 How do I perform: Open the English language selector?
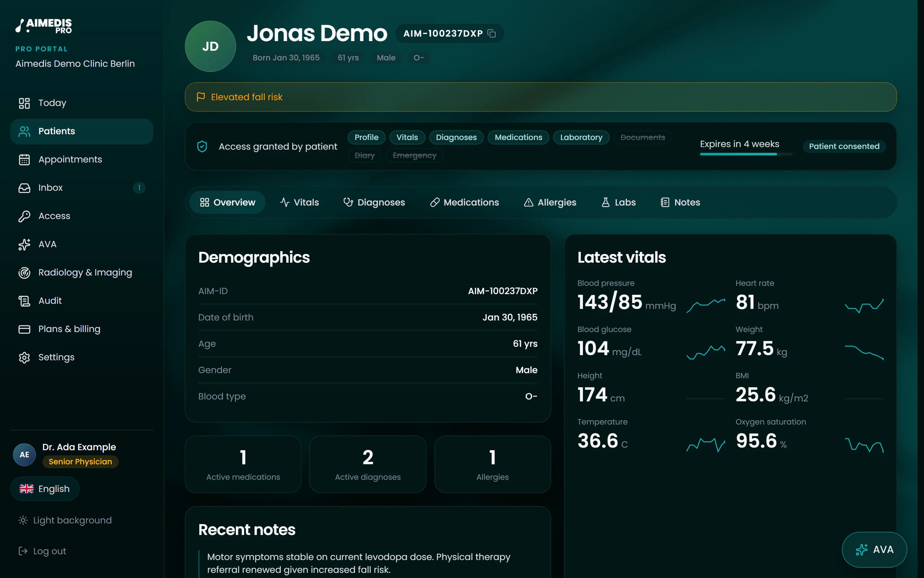(45, 489)
